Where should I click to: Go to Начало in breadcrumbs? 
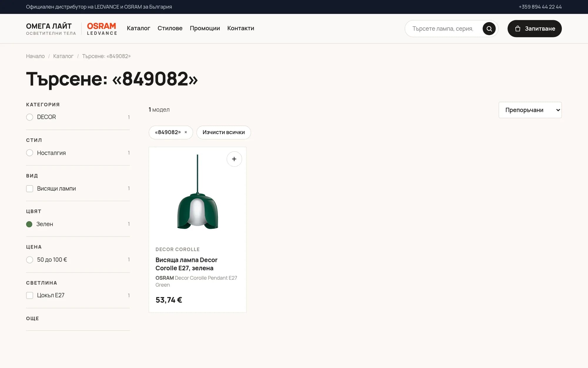point(35,56)
